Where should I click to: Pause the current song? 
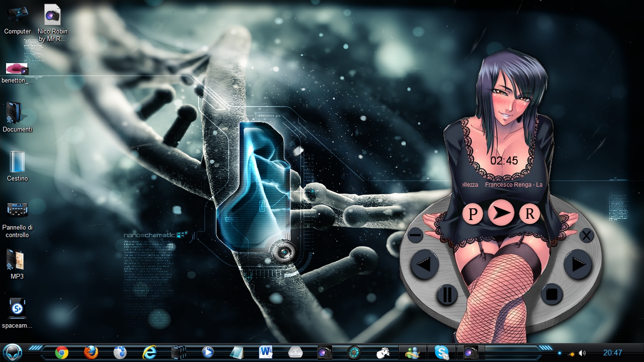pyautogui.click(x=447, y=295)
